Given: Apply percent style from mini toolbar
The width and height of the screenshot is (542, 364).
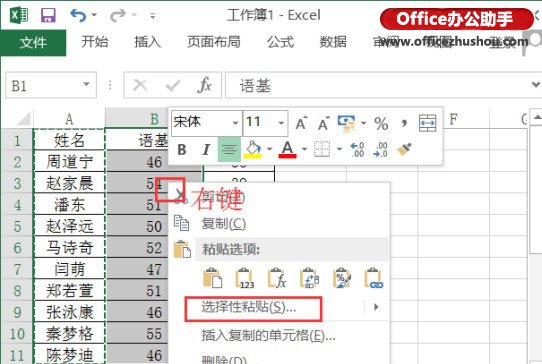Looking at the screenshot, I should click(x=381, y=123).
